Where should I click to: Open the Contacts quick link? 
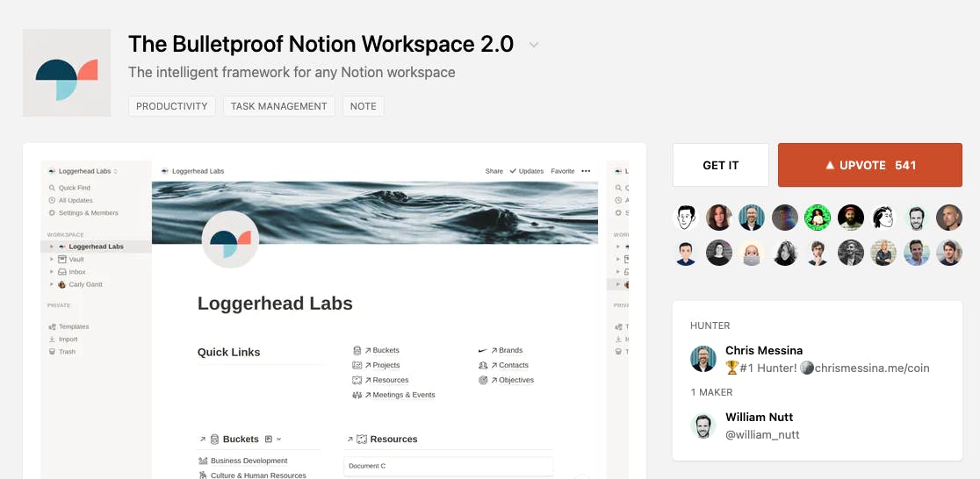pos(504,365)
